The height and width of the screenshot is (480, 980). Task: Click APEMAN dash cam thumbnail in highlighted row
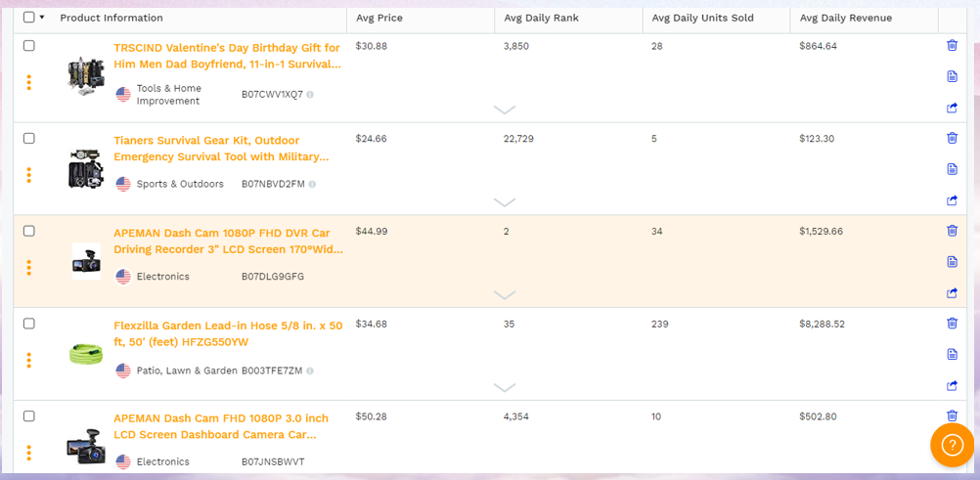(86, 261)
